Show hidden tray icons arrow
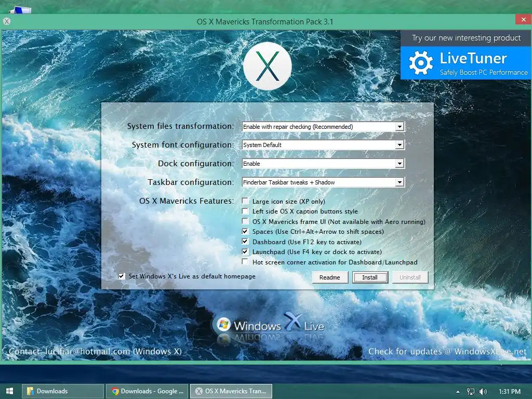The height and width of the screenshot is (399, 532). [x=458, y=392]
